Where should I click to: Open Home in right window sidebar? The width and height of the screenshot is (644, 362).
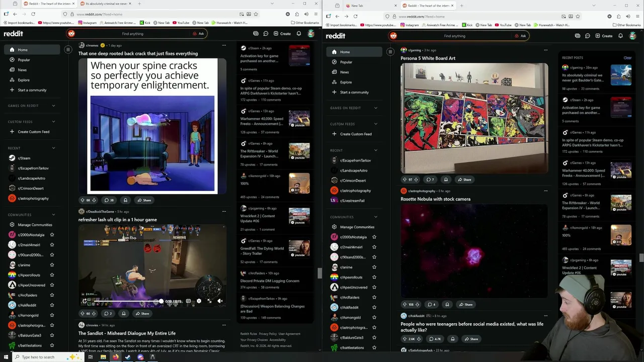click(355, 52)
